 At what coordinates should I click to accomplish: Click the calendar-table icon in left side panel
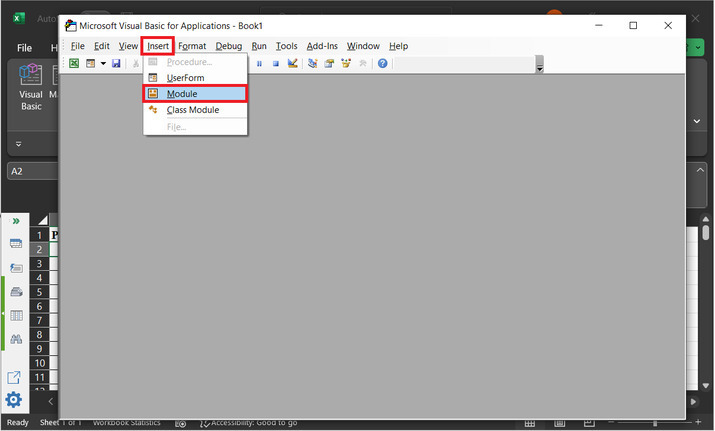pos(16,244)
